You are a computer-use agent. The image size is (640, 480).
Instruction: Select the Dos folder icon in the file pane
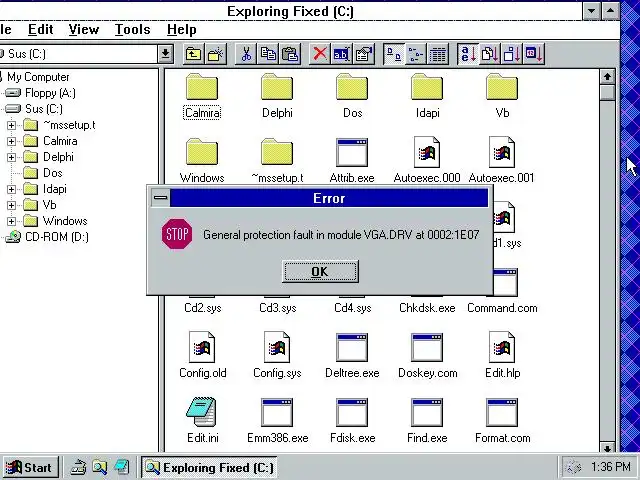(x=352, y=87)
